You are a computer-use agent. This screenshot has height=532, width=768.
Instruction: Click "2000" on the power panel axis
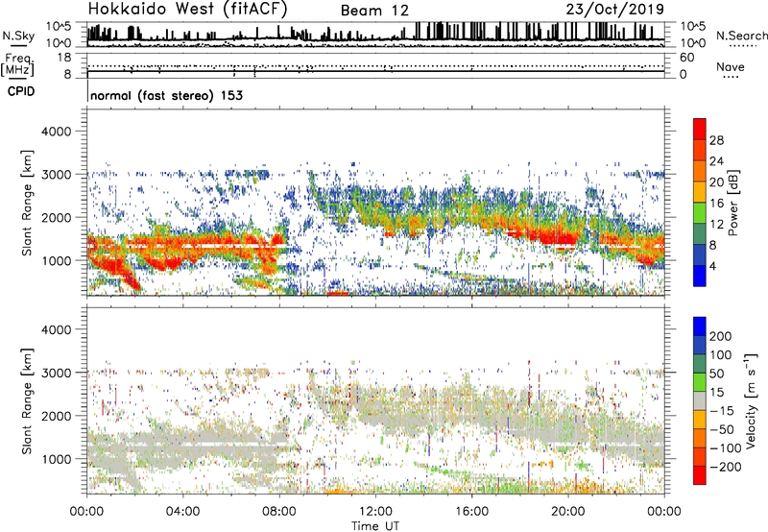(56, 217)
